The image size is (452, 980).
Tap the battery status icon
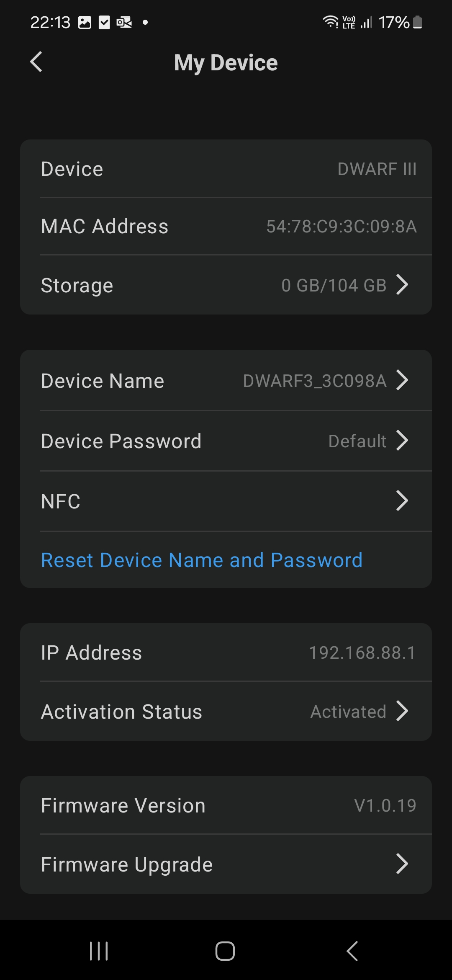[x=417, y=22]
